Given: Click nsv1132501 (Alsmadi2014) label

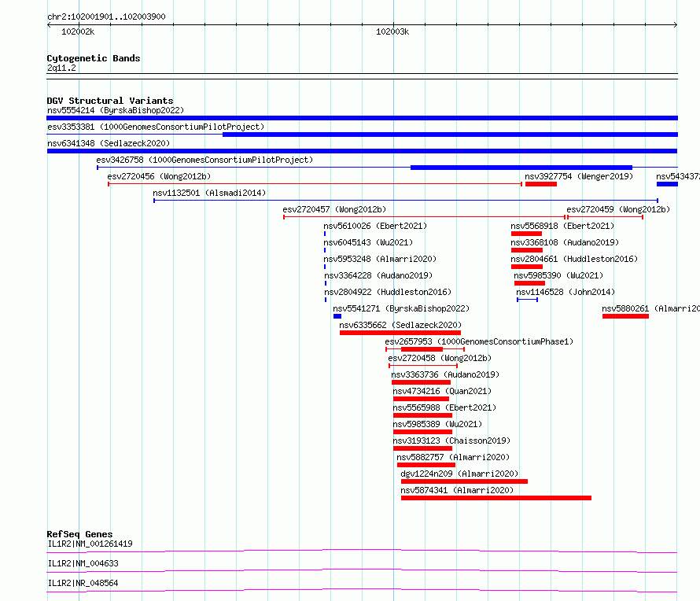Looking at the screenshot, I should (209, 193).
